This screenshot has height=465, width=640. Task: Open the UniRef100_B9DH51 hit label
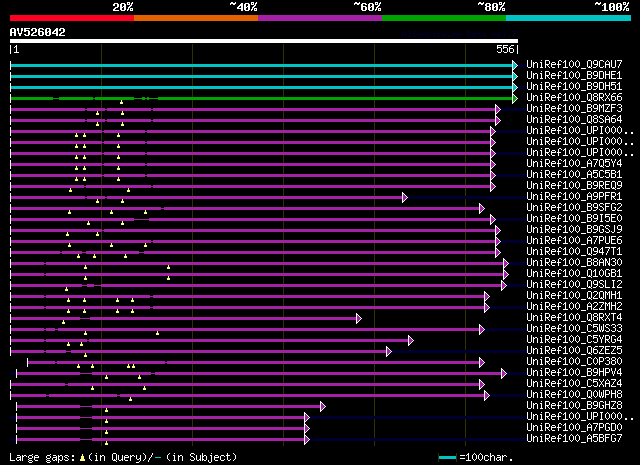[x=574, y=87]
